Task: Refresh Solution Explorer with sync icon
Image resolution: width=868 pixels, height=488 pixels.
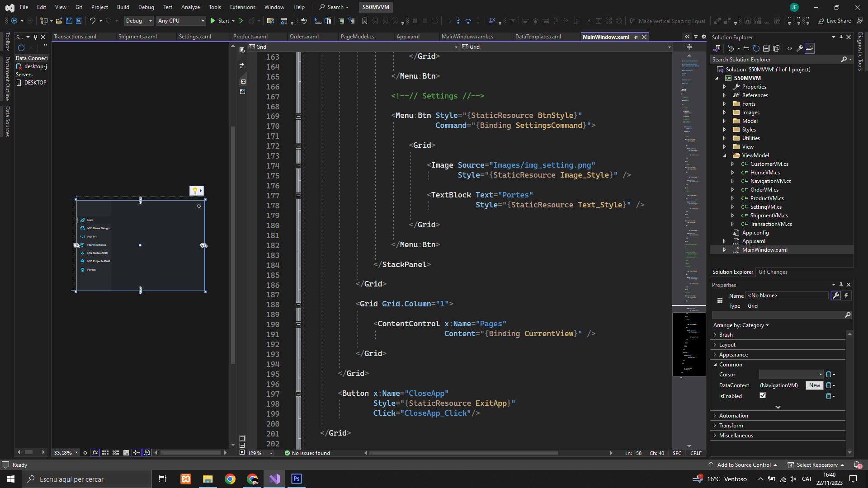Action: (756, 48)
